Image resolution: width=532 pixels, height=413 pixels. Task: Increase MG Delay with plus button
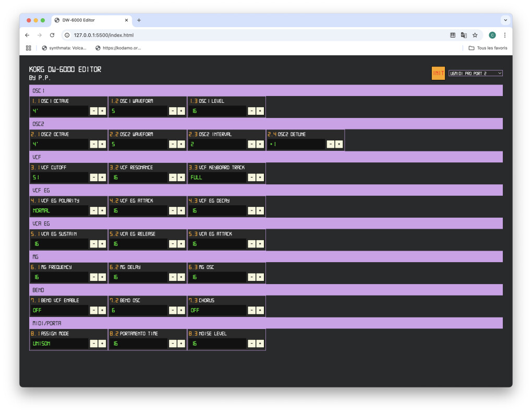(x=181, y=277)
